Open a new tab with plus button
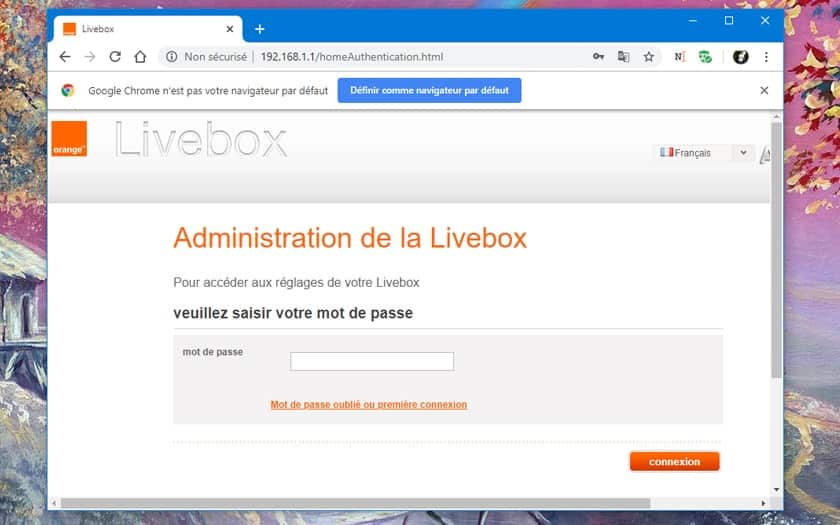This screenshot has height=525, width=840. 260,29
